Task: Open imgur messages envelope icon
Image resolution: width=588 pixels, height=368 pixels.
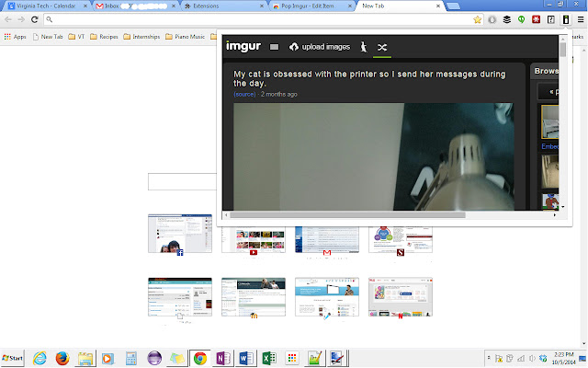Action: 274,47
